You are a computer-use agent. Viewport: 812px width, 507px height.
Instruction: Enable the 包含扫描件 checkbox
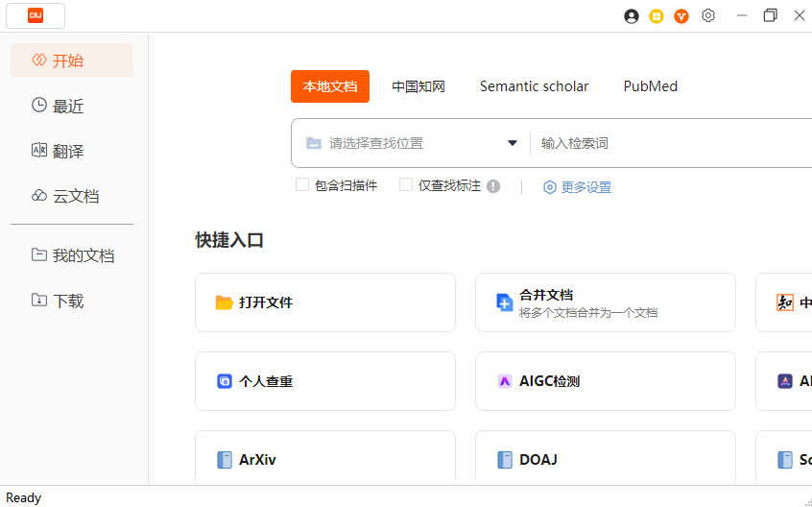pos(302,185)
